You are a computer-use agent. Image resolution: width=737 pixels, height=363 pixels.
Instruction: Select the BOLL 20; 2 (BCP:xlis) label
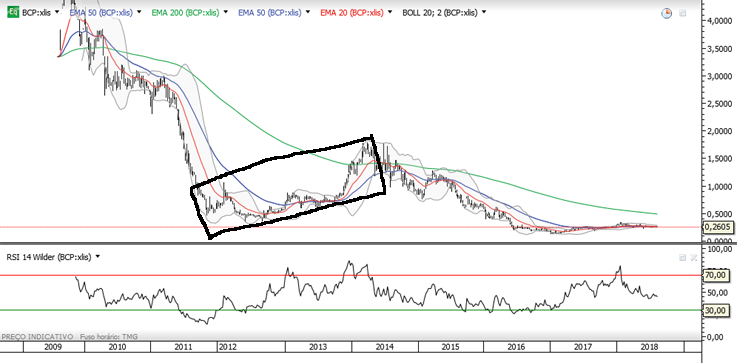click(x=439, y=13)
